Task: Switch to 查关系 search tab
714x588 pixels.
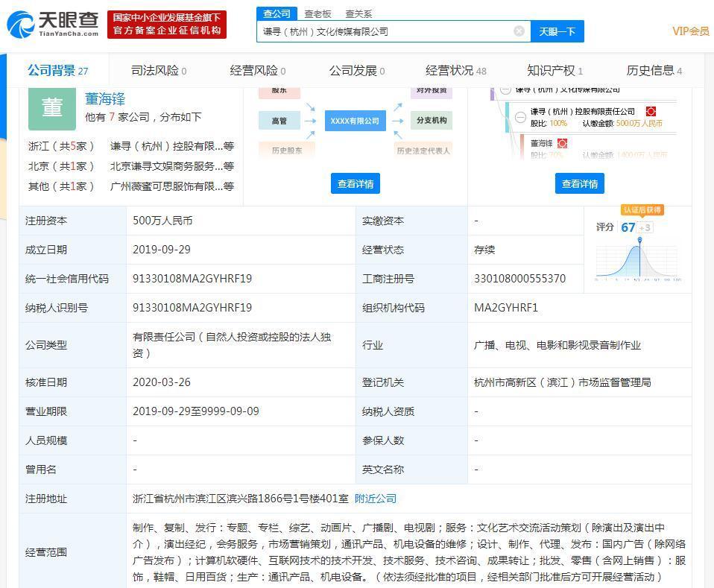Action: [358, 13]
